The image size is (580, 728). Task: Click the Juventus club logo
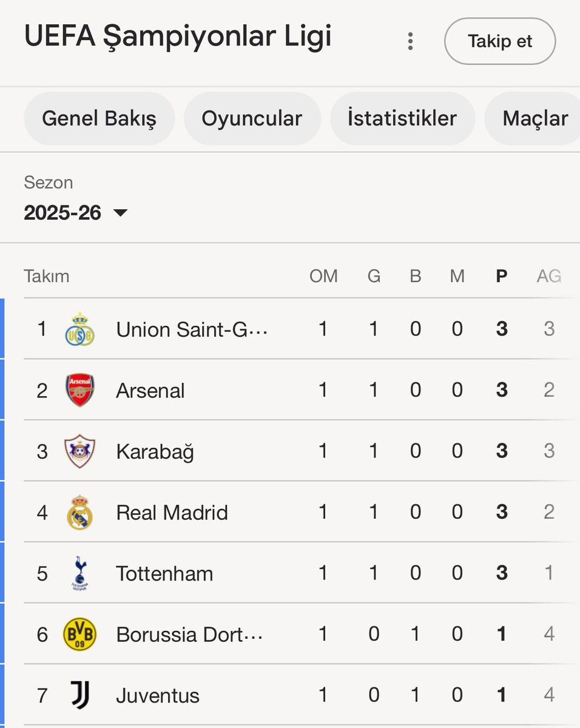pos(79,695)
